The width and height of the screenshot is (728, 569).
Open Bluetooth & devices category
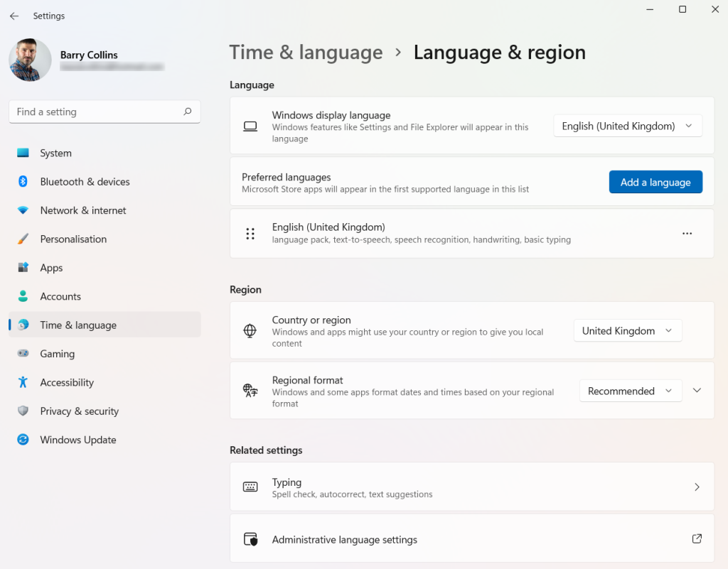(105, 182)
